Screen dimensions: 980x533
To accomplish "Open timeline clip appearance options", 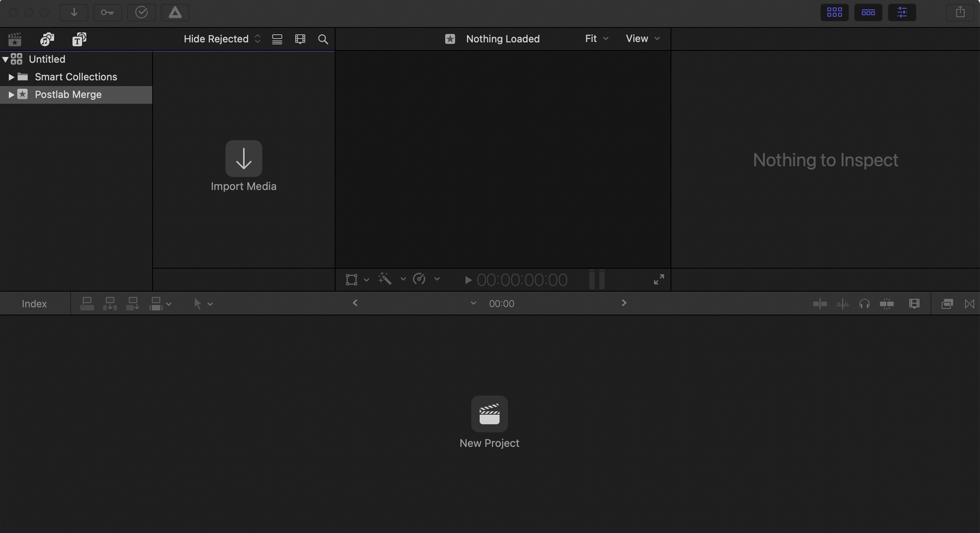I will tap(914, 304).
